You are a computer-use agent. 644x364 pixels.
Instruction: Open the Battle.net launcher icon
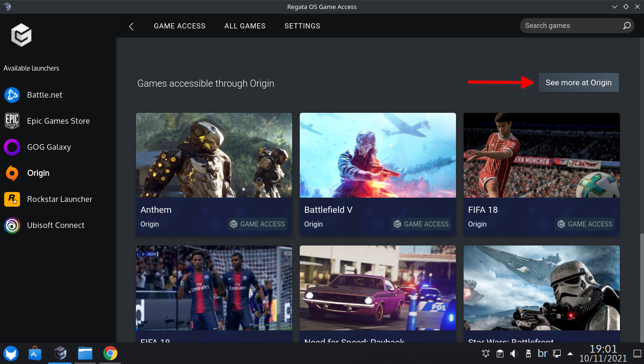pos(12,95)
